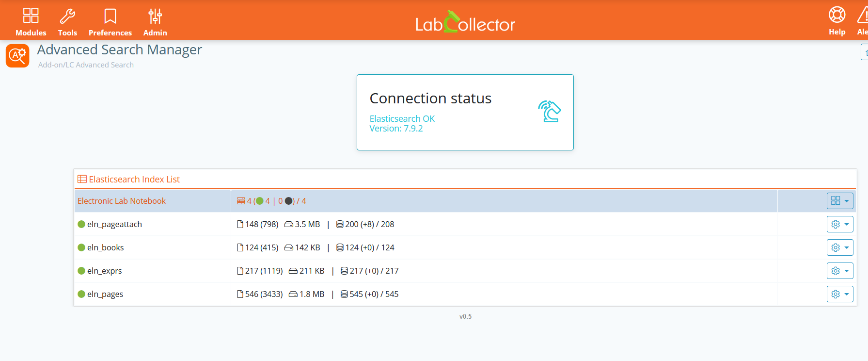The image size is (868, 361).
Task: Click the Elasticsearch OK status text
Action: coord(402,118)
